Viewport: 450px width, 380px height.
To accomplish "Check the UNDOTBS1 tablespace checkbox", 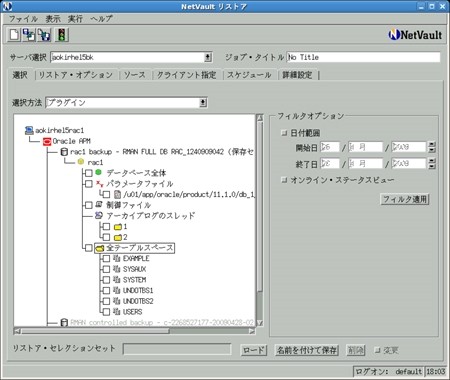I will click(x=106, y=291).
